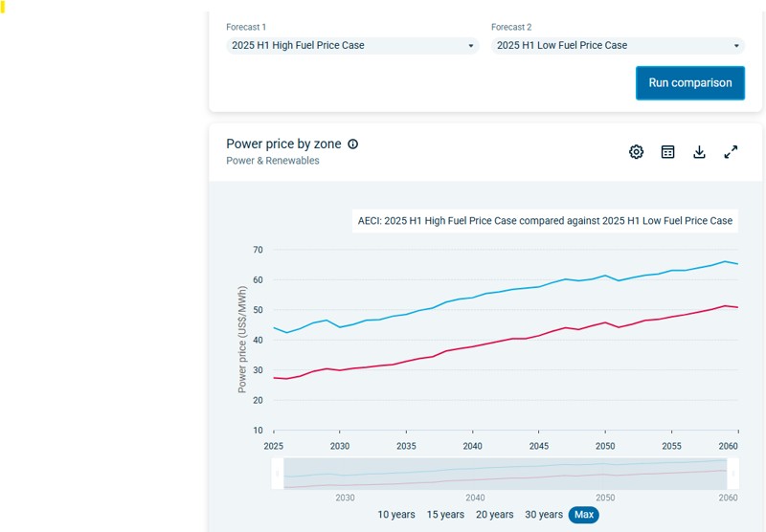Click the range navigator mini chart
This screenshot has width=766, height=532.
click(x=506, y=473)
